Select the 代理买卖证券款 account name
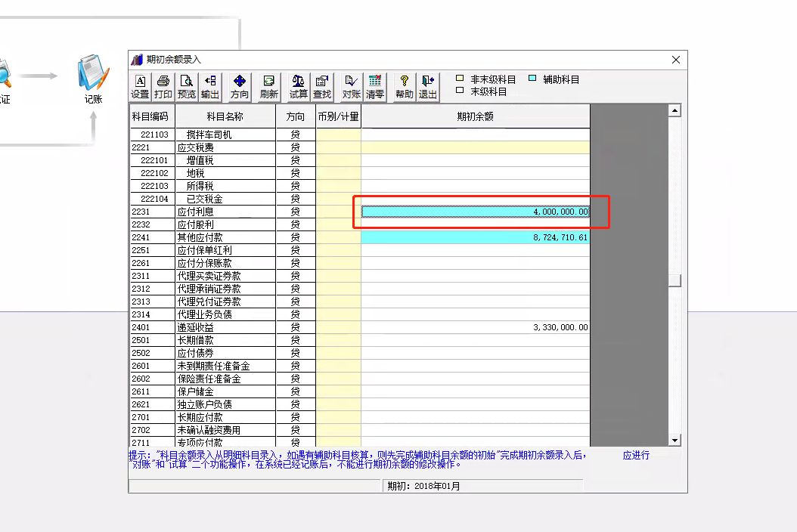 [209, 276]
